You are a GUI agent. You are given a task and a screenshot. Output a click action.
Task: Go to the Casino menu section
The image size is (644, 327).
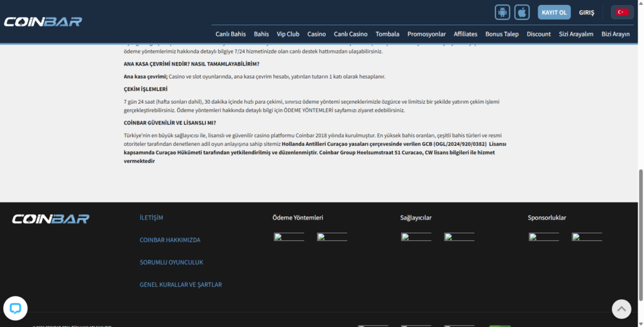point(316,34)
